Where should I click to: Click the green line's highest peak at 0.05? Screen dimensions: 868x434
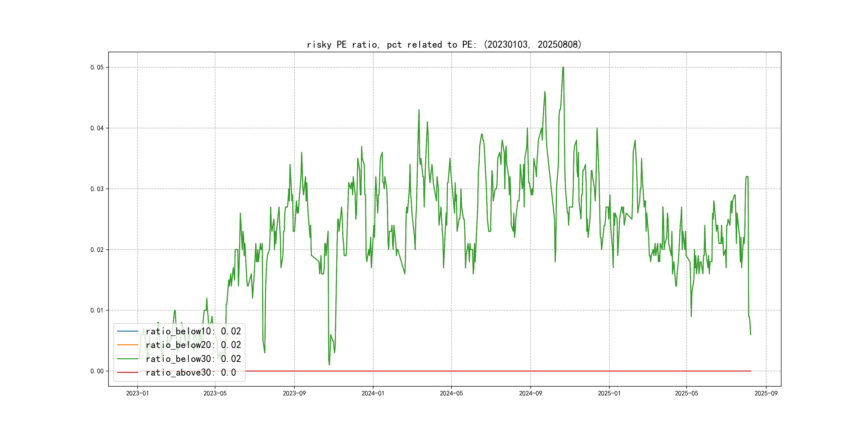pos(563,68)
